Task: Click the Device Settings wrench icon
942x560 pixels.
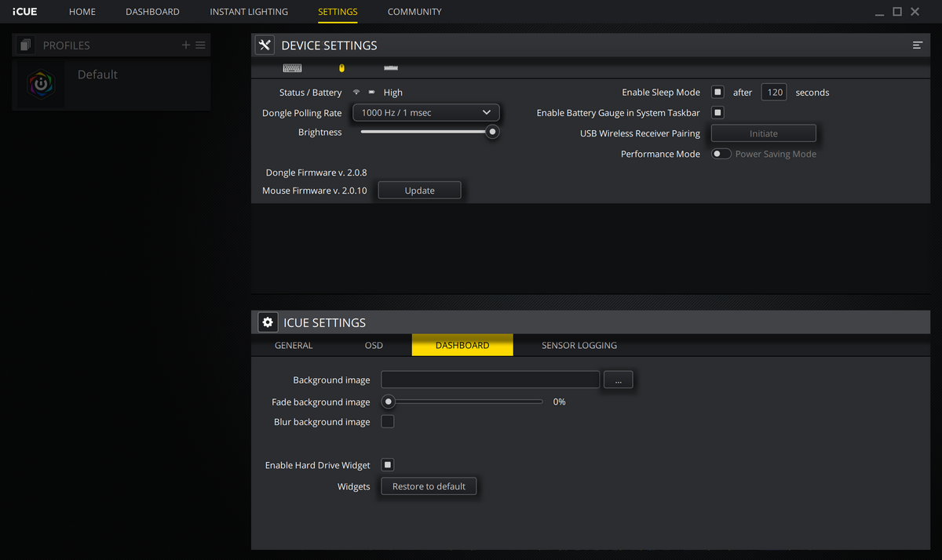Action: pos(265,45)
